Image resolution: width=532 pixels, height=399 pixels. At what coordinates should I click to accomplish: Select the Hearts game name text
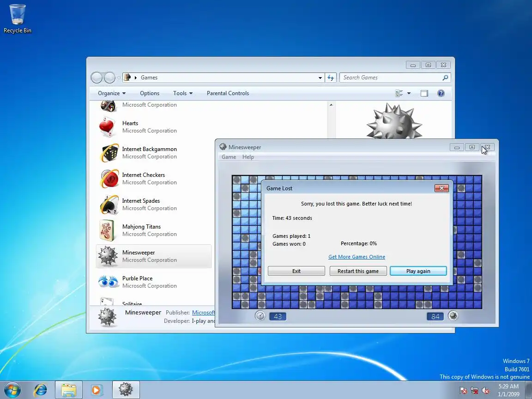point(130,123)
